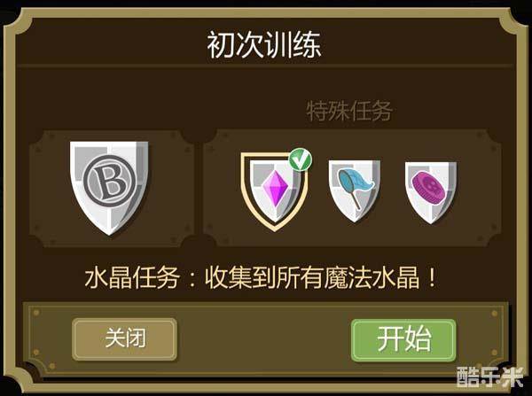Viewport: 532px width, 396px height.
Task: Click the net handle on middle shield
Action: 356,199
